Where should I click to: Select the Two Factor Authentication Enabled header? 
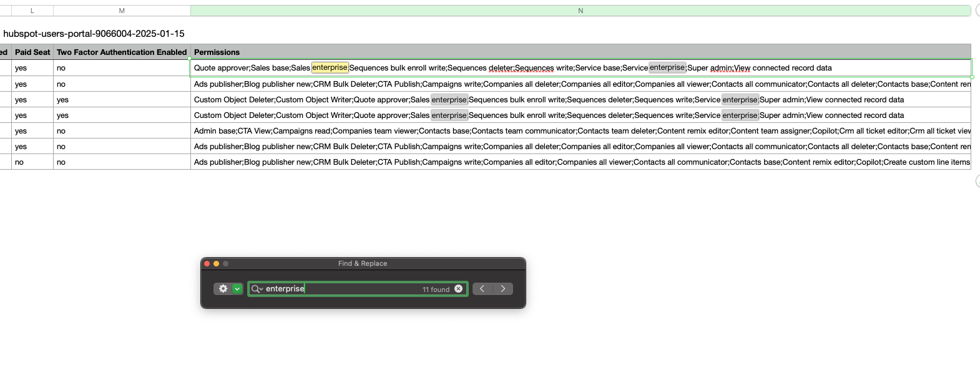point(122,52)
